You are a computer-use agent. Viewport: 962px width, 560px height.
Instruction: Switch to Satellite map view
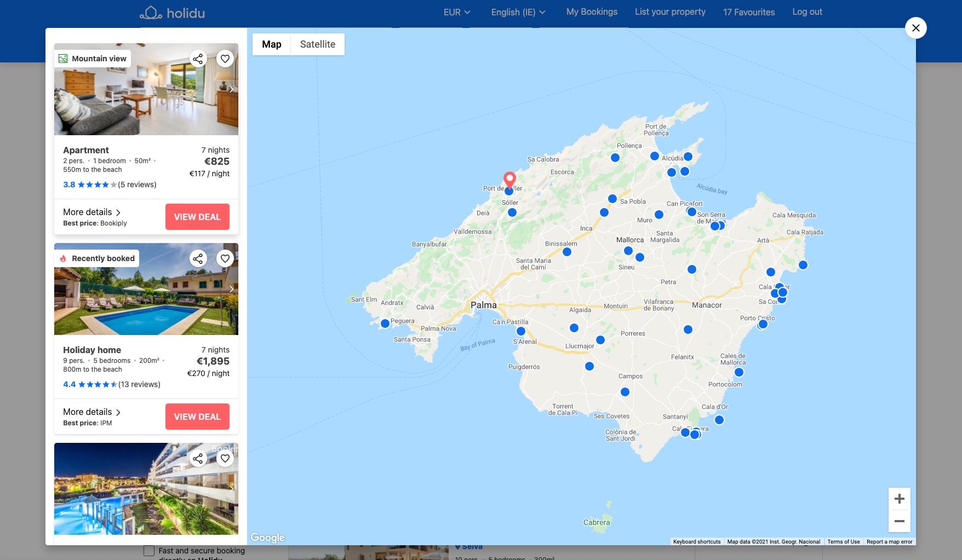(x=317, y=44)
